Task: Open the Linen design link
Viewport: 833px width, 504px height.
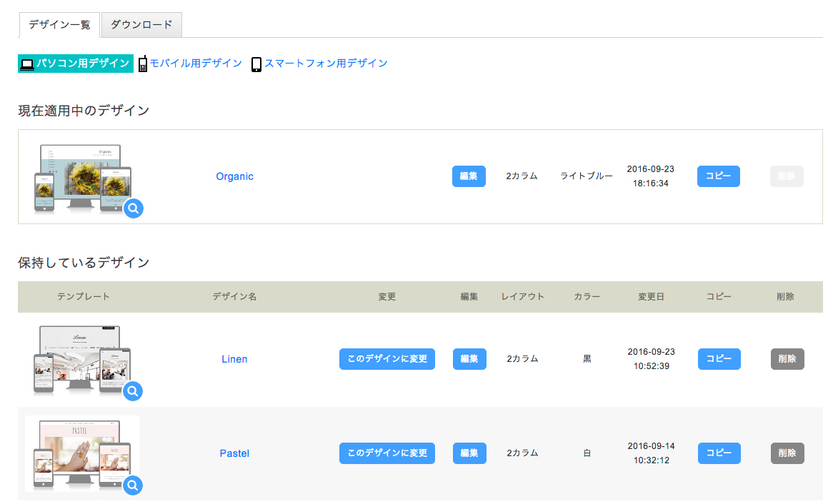Action: 234,359
